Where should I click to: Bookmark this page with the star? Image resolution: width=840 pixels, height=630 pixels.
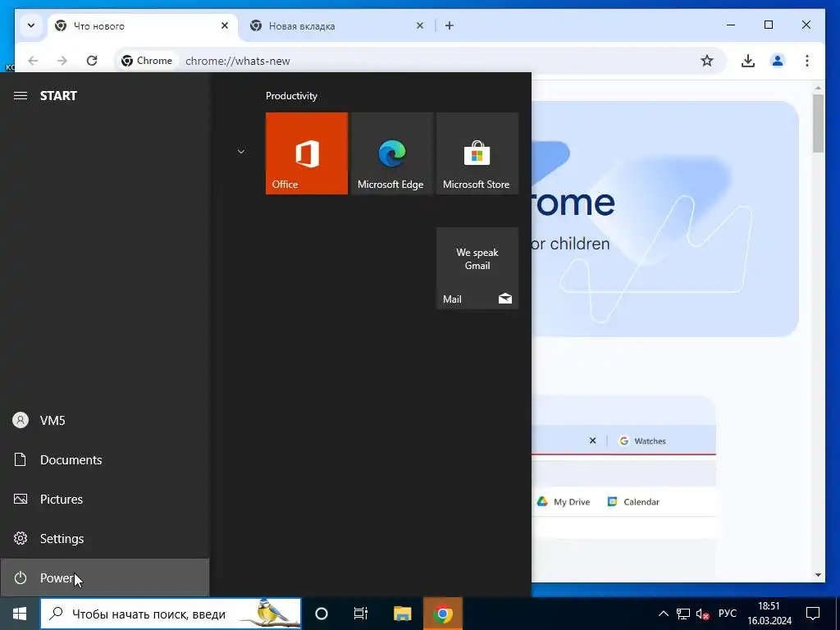point(707,61)
